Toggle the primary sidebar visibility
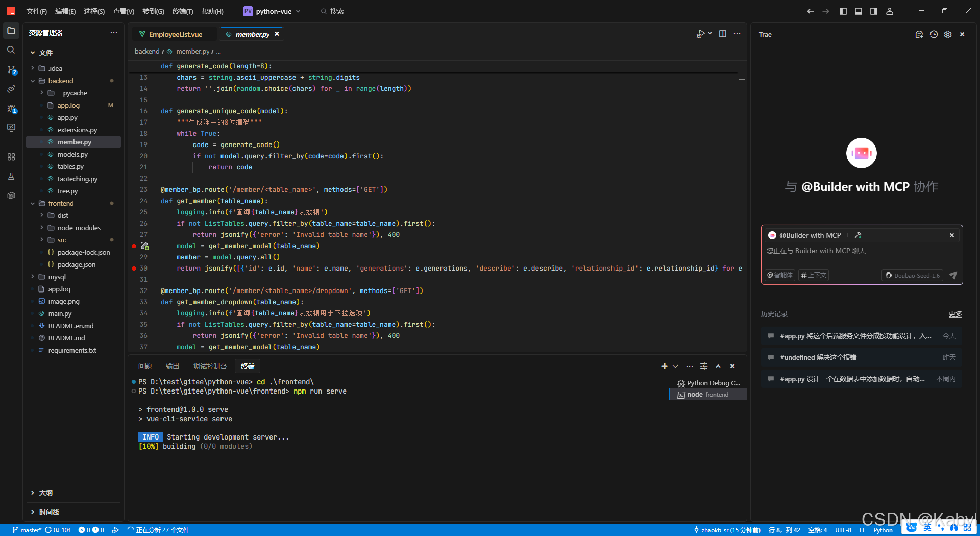980x536 pixels. [843, 11]
